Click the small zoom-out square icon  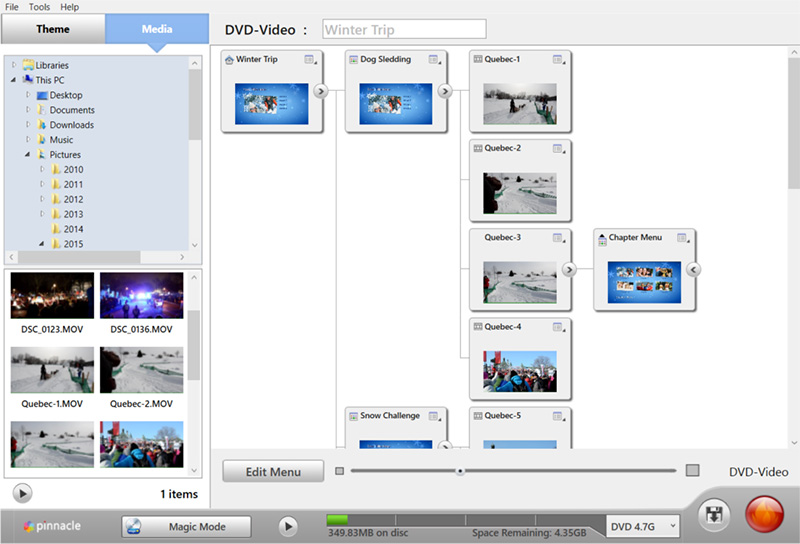coord(340,470)
